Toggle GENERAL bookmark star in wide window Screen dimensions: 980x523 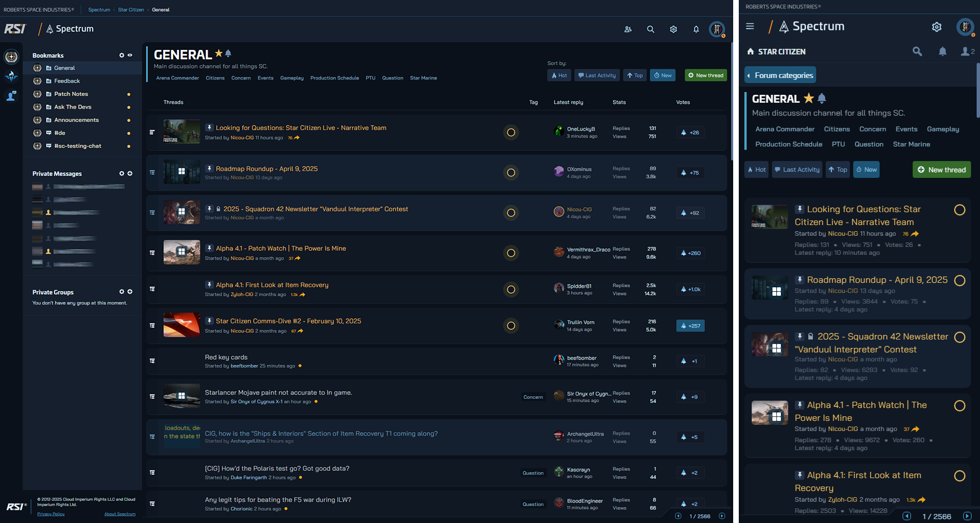219,54
